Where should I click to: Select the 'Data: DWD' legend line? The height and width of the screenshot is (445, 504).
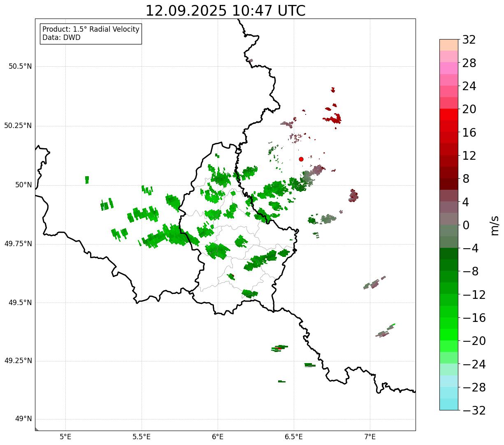[61, 37]
